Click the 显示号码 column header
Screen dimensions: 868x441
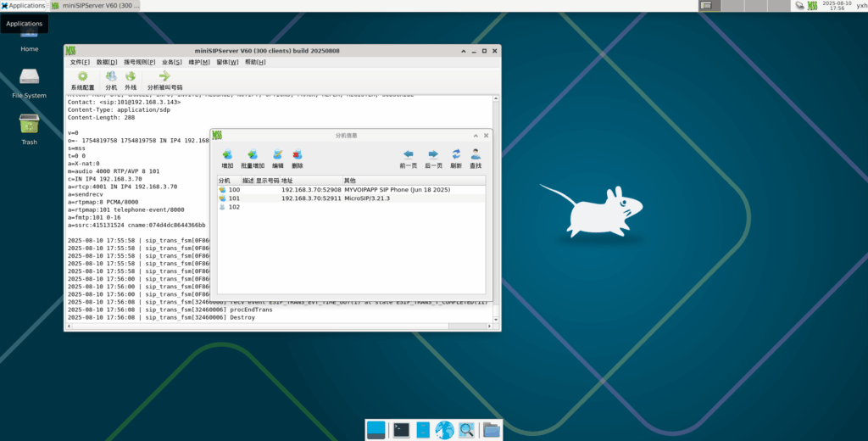click(x=267, y=181)
